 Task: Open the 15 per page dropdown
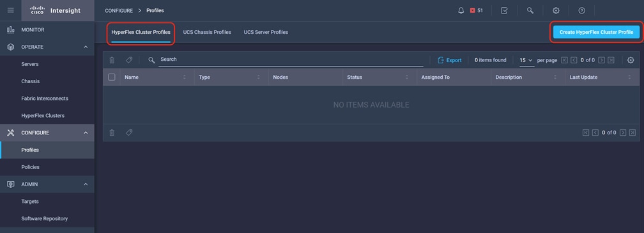coord(526,60)
